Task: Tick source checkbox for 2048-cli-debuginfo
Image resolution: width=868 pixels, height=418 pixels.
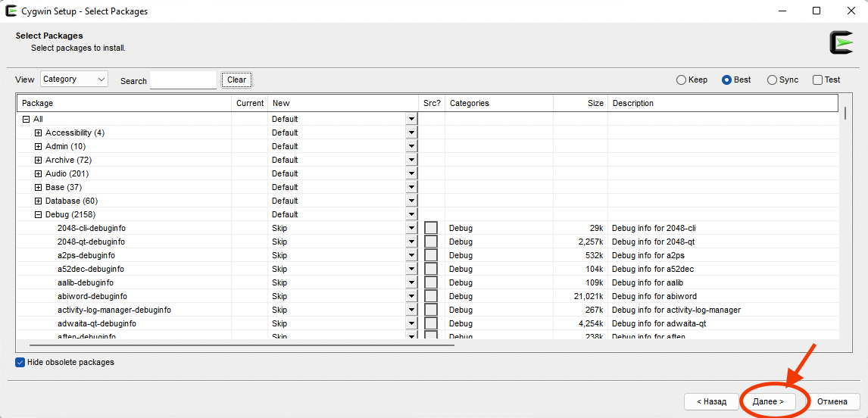Action: coord(431,228)
